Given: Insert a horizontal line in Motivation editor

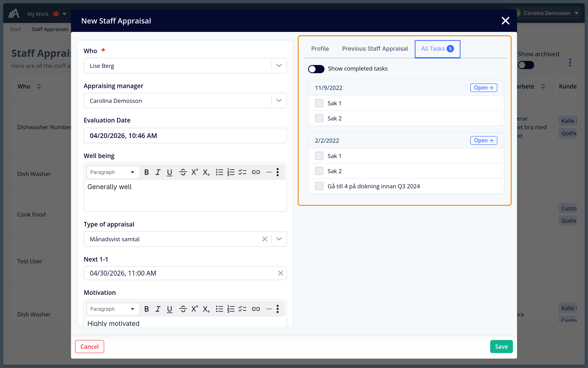Looking at the screenshot, I should click(268, 309).
